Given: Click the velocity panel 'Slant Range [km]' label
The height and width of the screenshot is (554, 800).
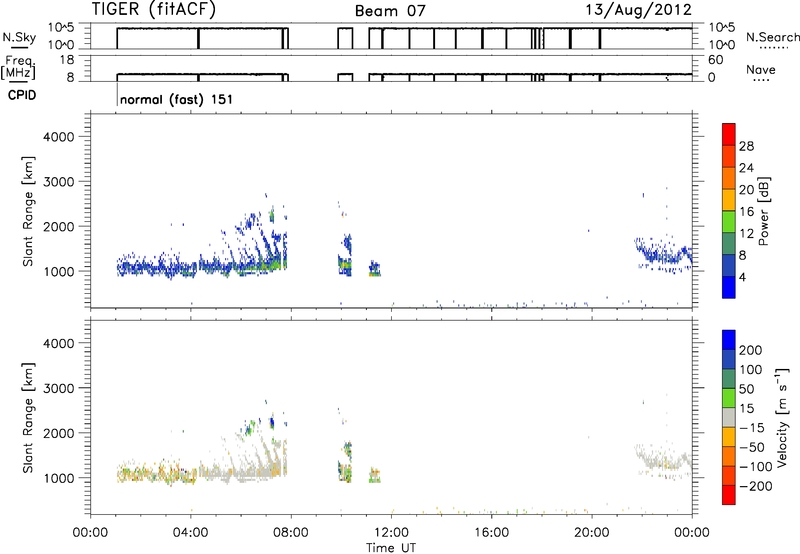Looking at the screenshot, I should [x=28, y=417].
